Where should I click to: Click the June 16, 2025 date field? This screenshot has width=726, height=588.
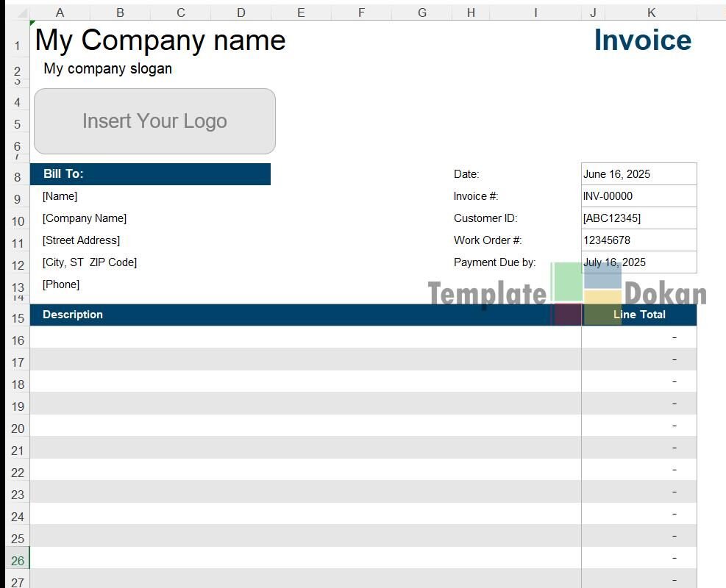[638, 174]
